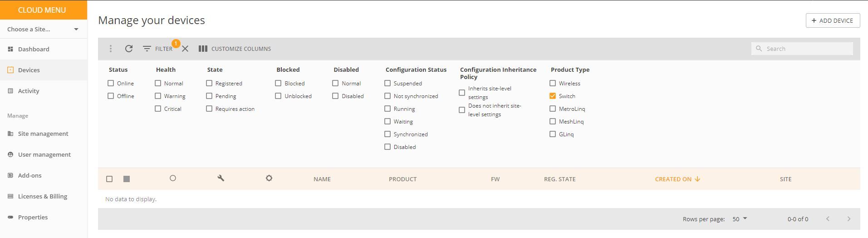This screenshot has width=868, height=238.
Task: Refresh the device list
Action: coord(129,49)
